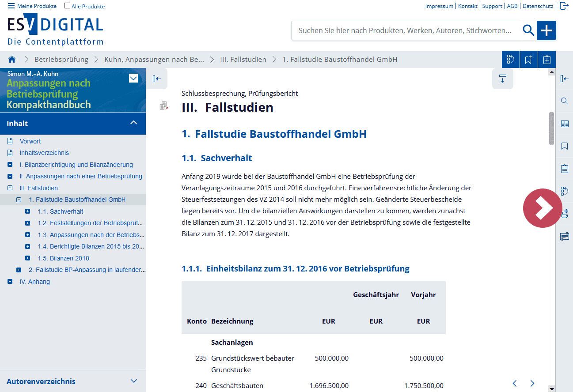Select 1.2. Feststellungen der Betriebsprüf... entry
This screenshot has height=392, width=573.
(90, 223)
